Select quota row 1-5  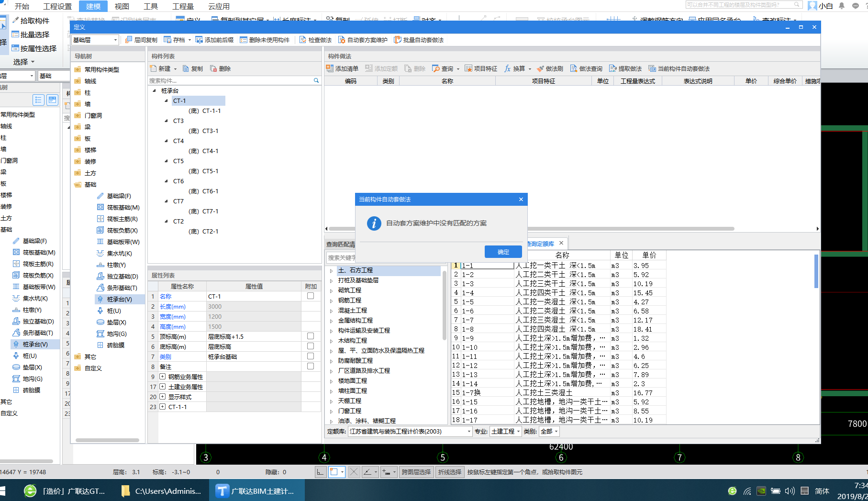point(558,302)
